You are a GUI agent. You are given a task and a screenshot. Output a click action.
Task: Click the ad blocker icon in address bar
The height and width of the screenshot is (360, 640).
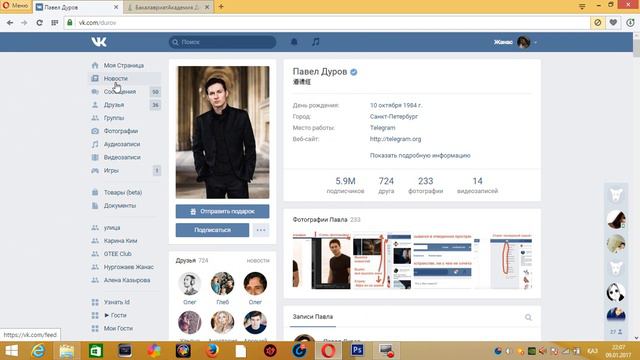click(x=598, y=23)
